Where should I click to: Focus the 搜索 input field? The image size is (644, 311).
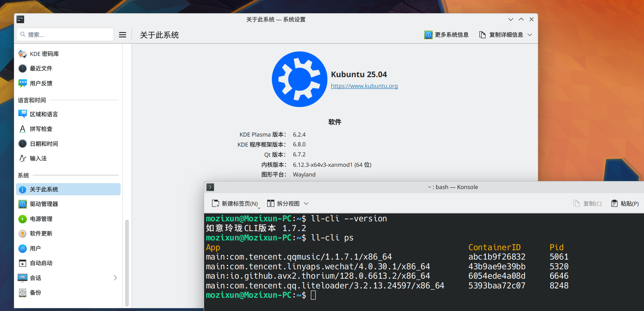(65, 34)
